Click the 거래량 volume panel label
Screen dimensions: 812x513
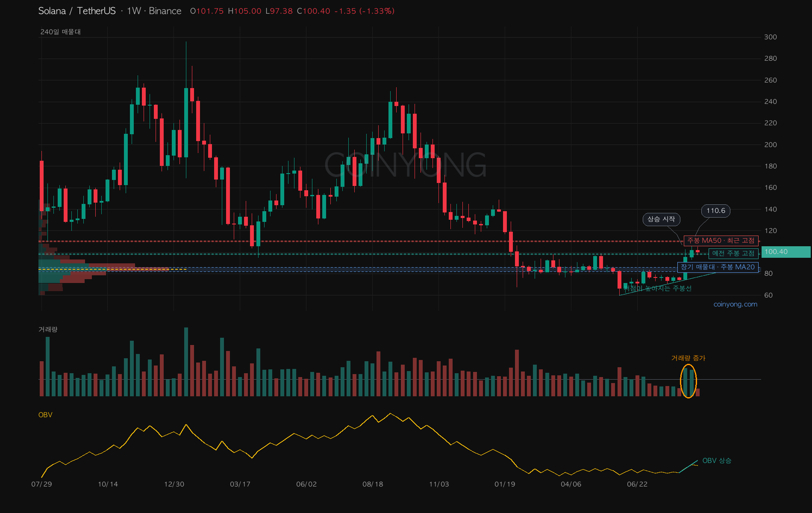[x=48, y=330]
